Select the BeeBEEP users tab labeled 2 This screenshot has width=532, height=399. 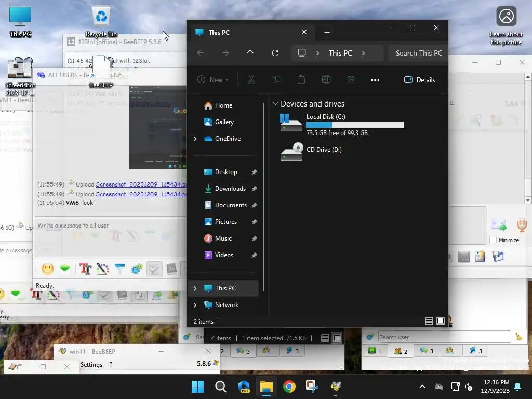(x=401, y=351)
